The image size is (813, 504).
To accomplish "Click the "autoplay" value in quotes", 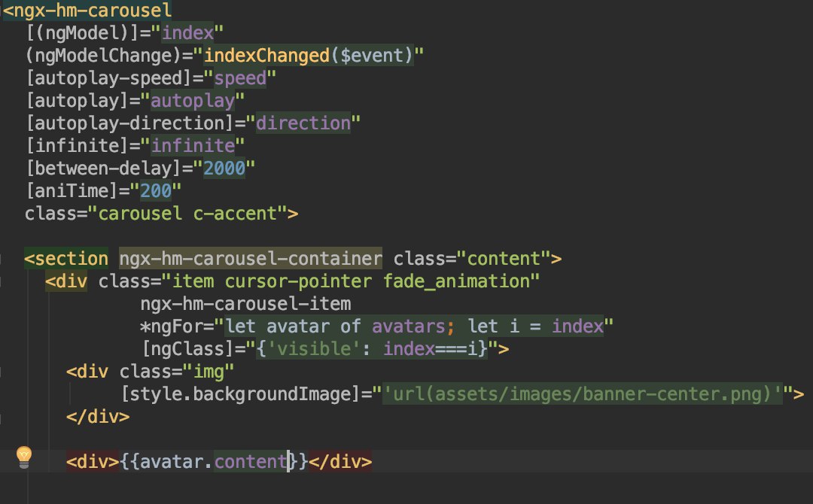I will point(193,101).
